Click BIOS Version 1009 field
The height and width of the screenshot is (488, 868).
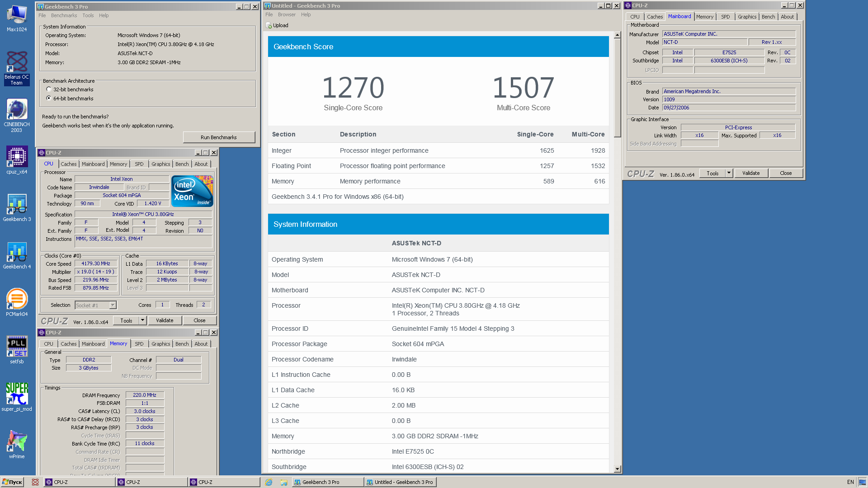coord(729,99)
